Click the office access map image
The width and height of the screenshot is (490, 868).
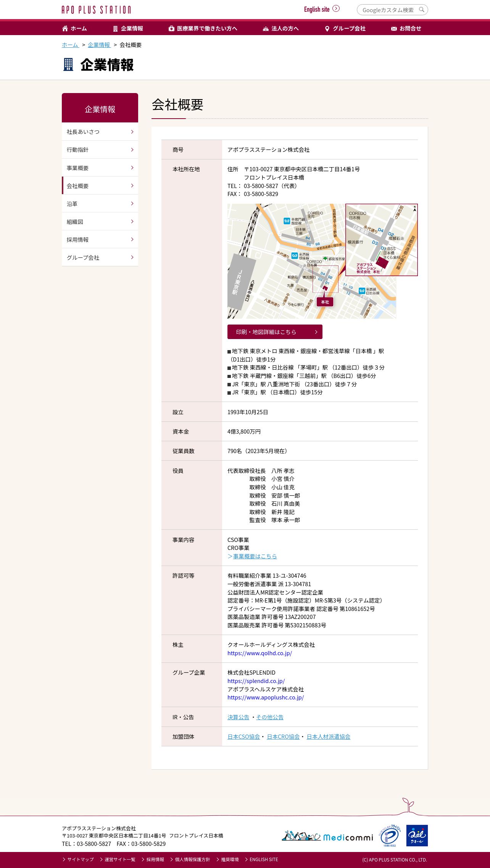[322, 261]
